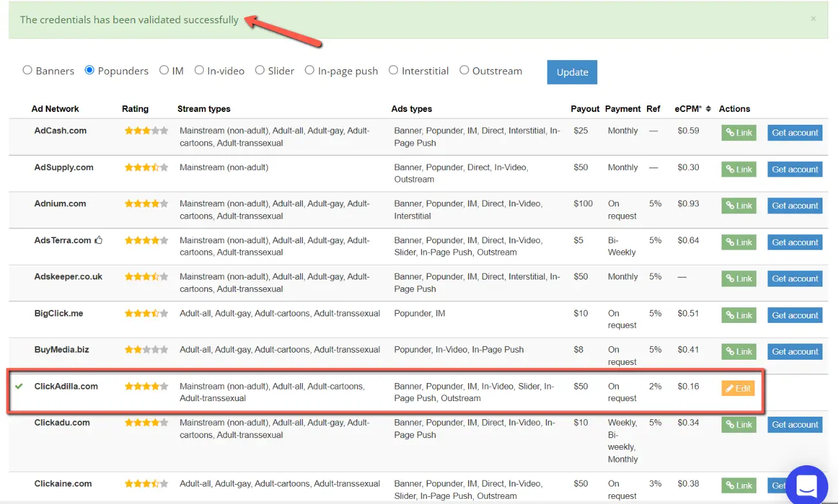
Task: Select the Banners radio button
Action: click(x=27, y=71)
